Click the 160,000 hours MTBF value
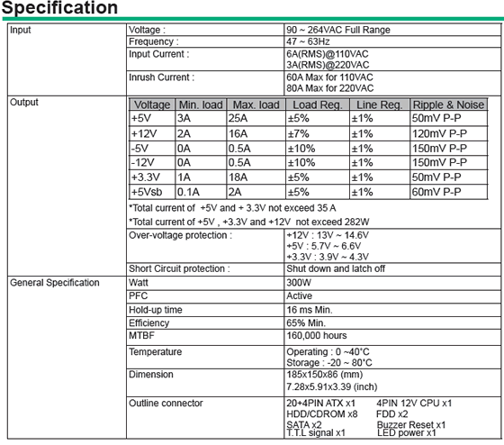504x445 pixels. 317,336
